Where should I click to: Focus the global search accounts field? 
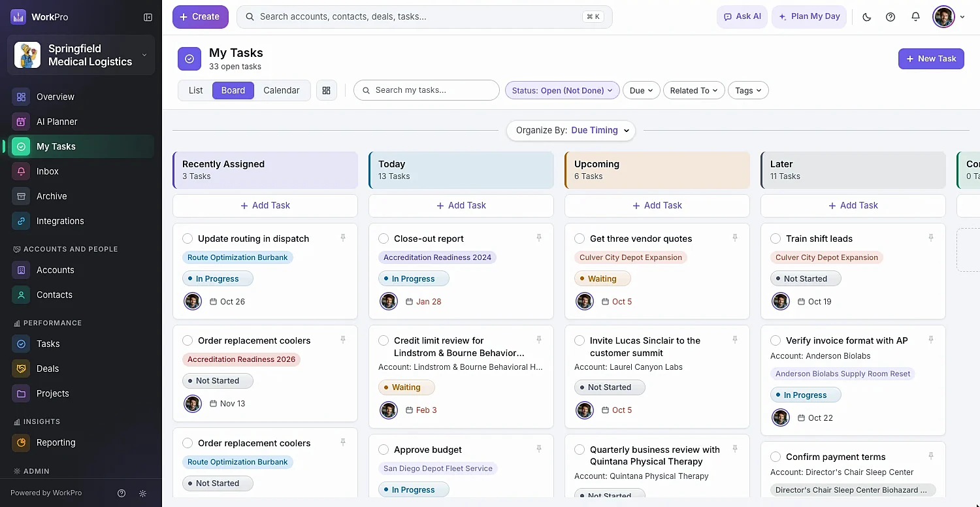pos(425,17)
